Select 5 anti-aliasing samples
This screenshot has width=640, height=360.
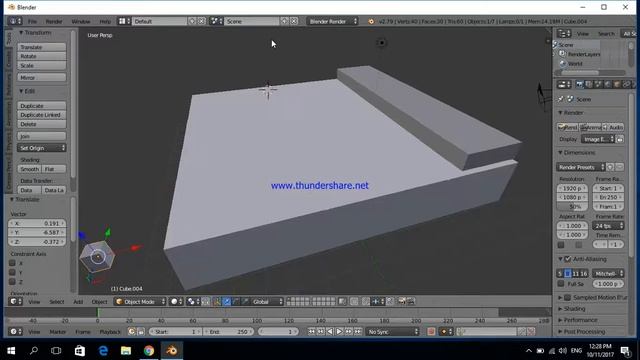tap(560, 273)
